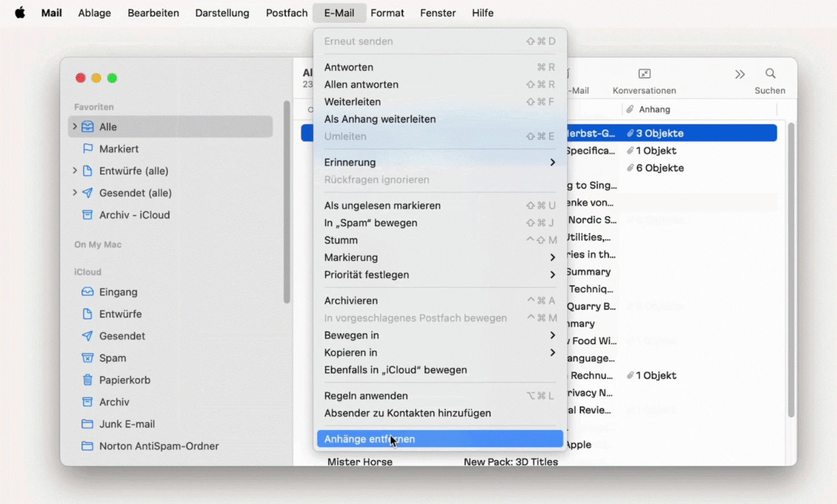
Task: Choose Weiterleiten menu item
Action: point(440,102)
